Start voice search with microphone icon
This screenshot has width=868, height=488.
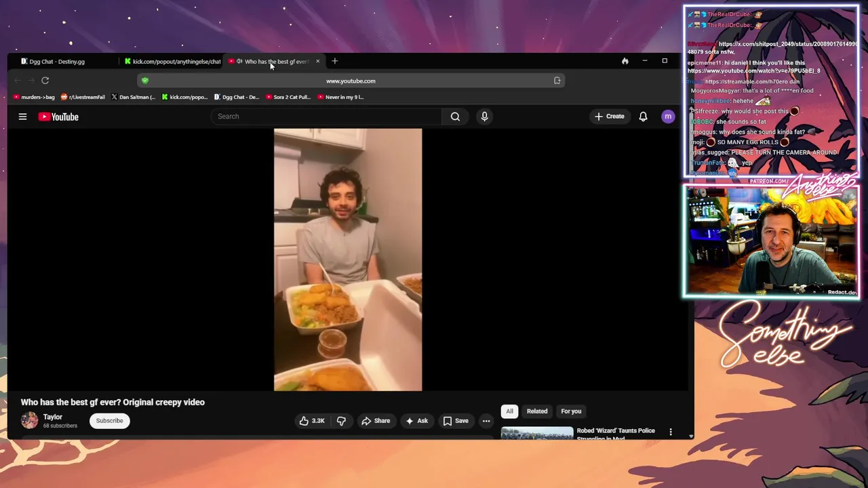pos(484,117)
